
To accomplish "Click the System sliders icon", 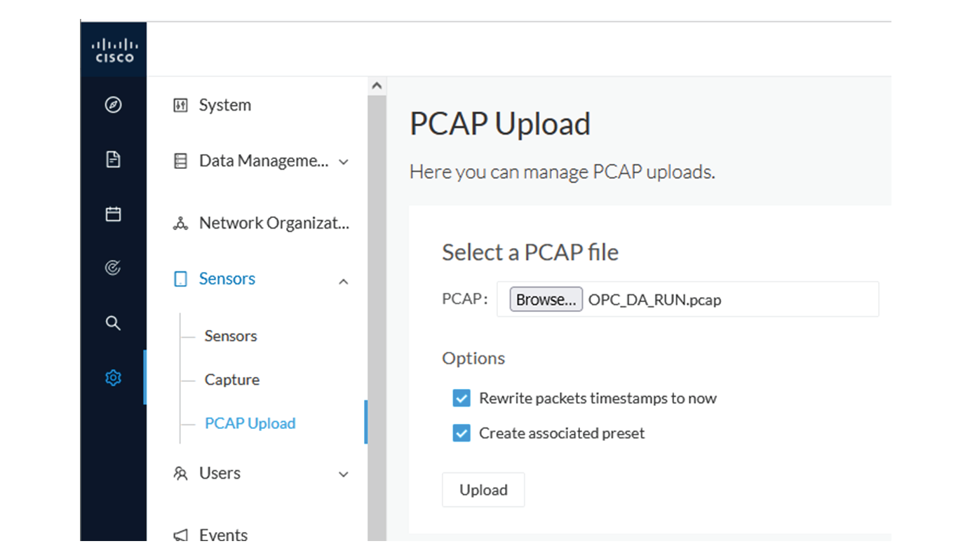I will (x=180, y=105).
